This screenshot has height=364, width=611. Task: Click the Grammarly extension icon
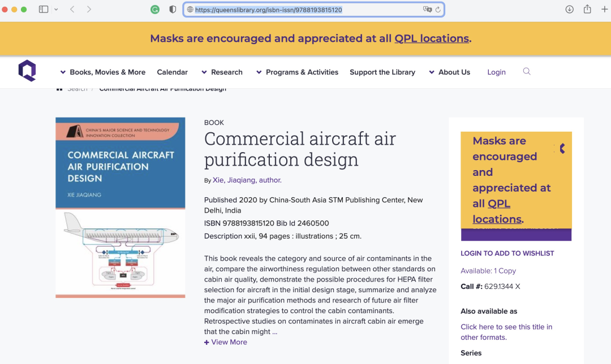coord(155,10)
